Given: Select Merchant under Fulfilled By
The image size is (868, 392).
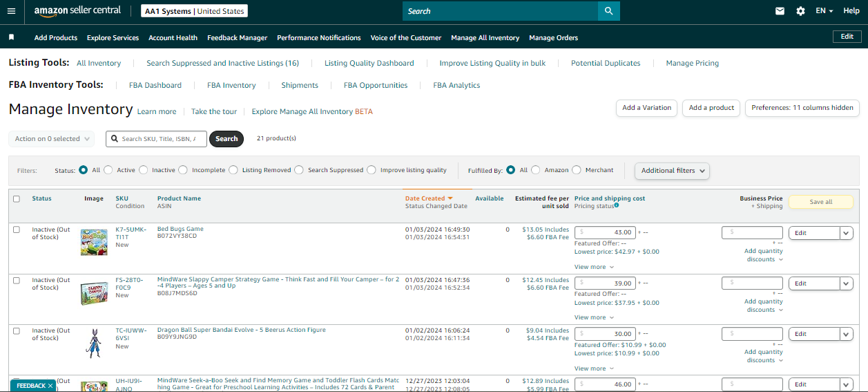Looking at the screenshot, I should pyautogui.click(x=577, y=169).
